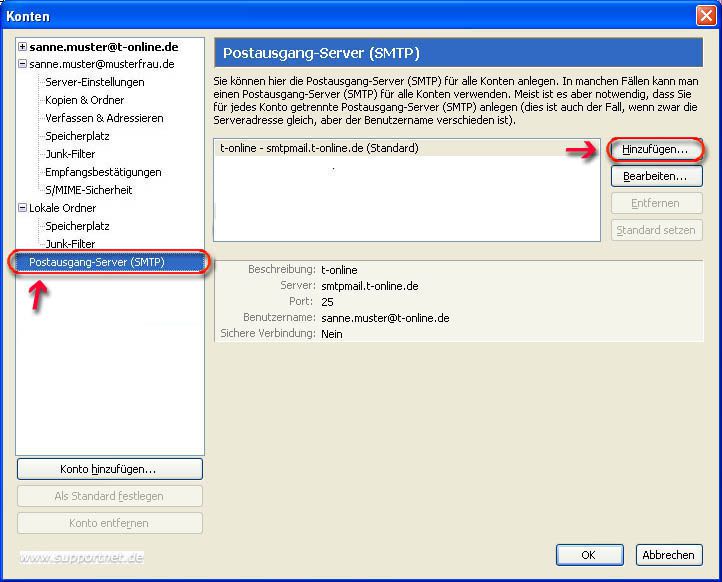Select the sanne.muster@t-online.de account
The height and width of the screenshot is (582, 722).
pos(104,47)
